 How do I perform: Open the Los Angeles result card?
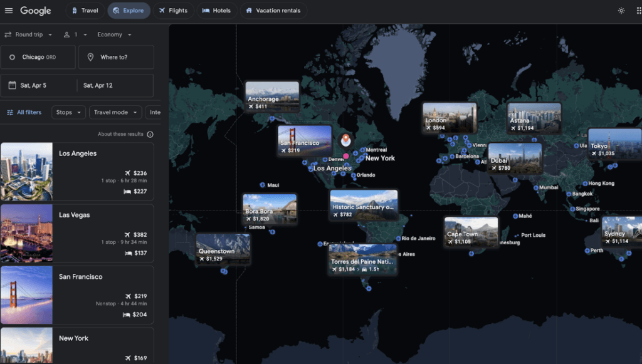(x=77, y=172)
